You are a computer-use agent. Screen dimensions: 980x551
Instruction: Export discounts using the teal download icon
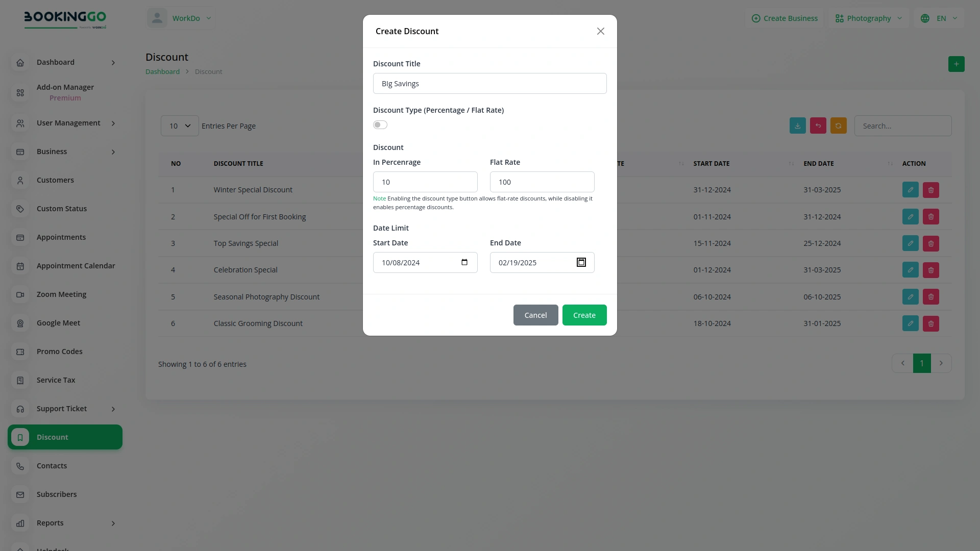coord(797,126)
